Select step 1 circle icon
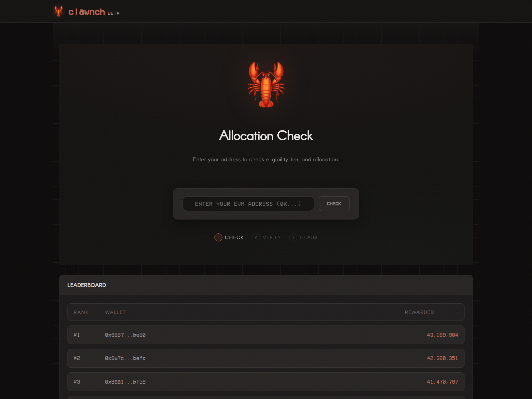This screenshot has height=399, width=532. (x=218, y=237)
